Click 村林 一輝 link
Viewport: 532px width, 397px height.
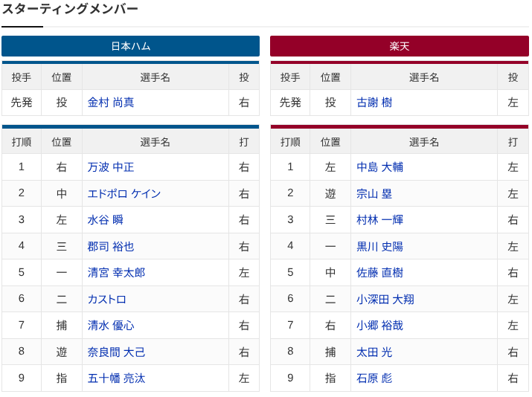(x=379, y=220)
